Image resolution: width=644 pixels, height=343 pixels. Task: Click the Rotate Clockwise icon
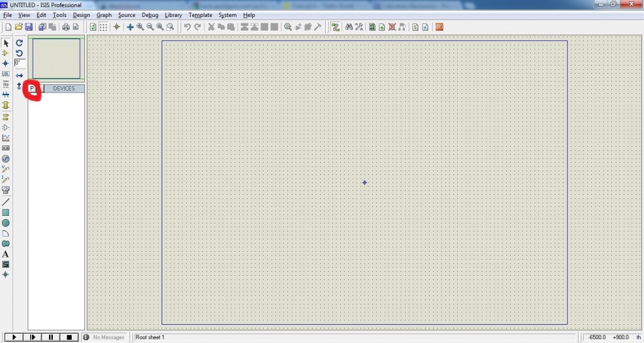pos(19,43)
